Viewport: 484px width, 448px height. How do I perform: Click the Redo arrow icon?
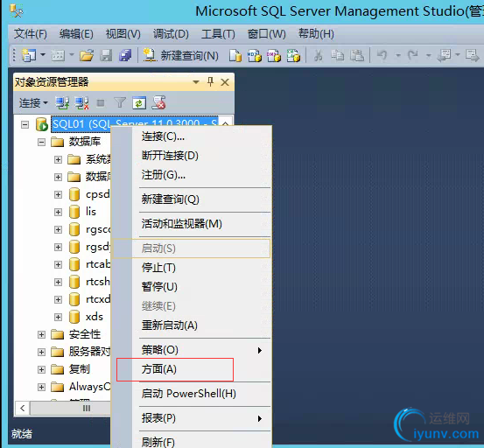pyautogui.click(x=413, y=55)
